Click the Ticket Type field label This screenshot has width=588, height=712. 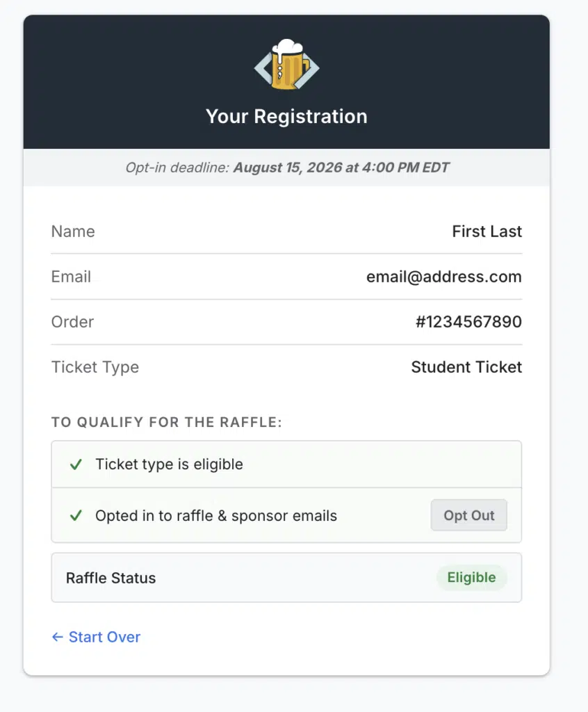[95, 367]
